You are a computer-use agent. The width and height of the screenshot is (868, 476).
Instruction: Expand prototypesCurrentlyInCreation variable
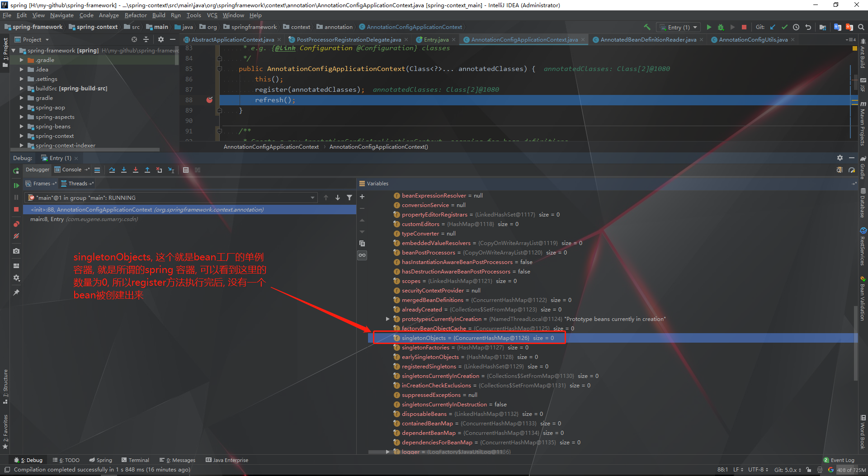click(387, 319)
